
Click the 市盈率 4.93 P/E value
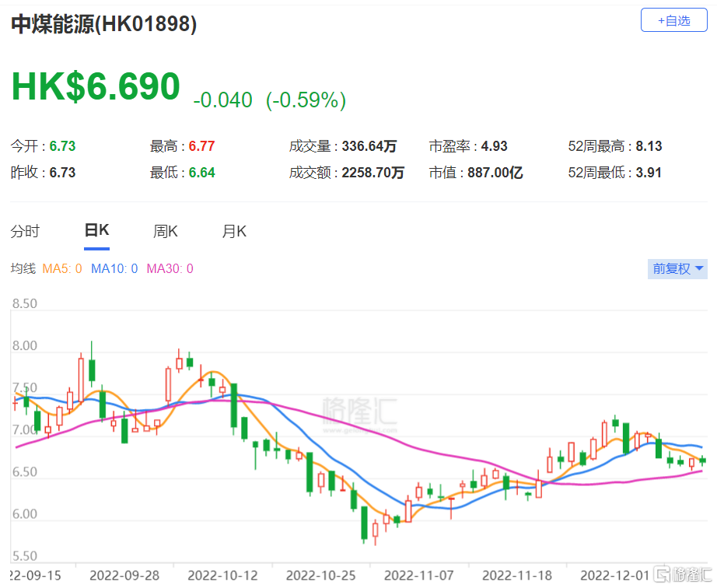point(468,146)
